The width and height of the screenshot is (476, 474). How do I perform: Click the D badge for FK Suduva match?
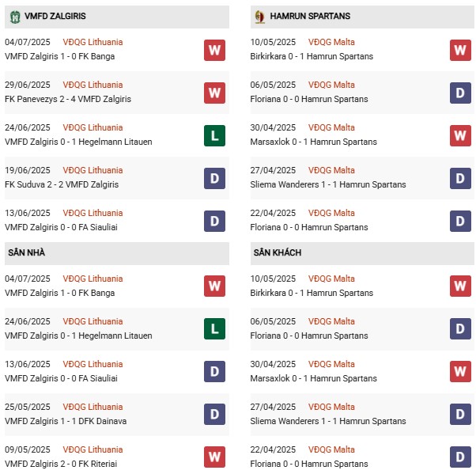coord(214,178)
